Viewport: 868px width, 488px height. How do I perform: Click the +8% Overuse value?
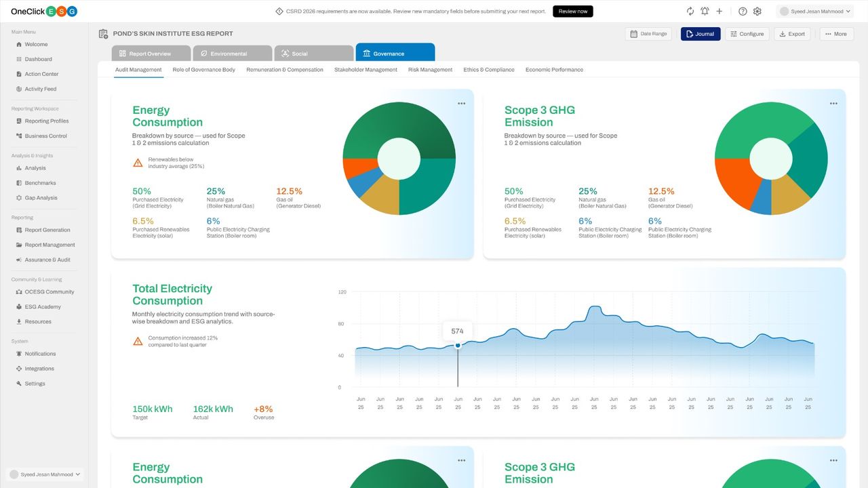click(263, 409)
